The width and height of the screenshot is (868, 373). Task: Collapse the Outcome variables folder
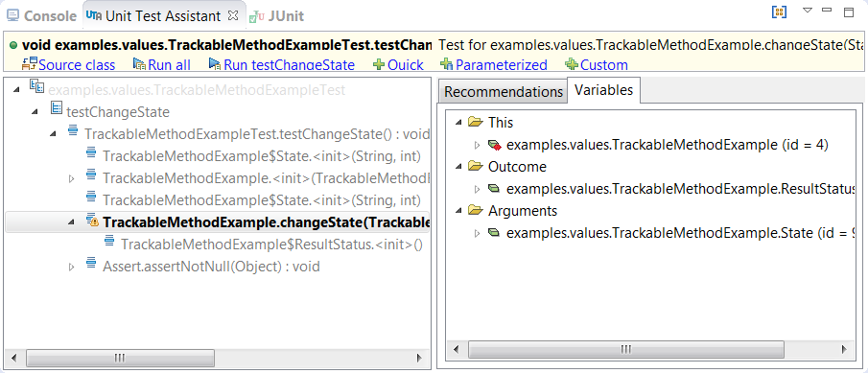tap(457, 167)
